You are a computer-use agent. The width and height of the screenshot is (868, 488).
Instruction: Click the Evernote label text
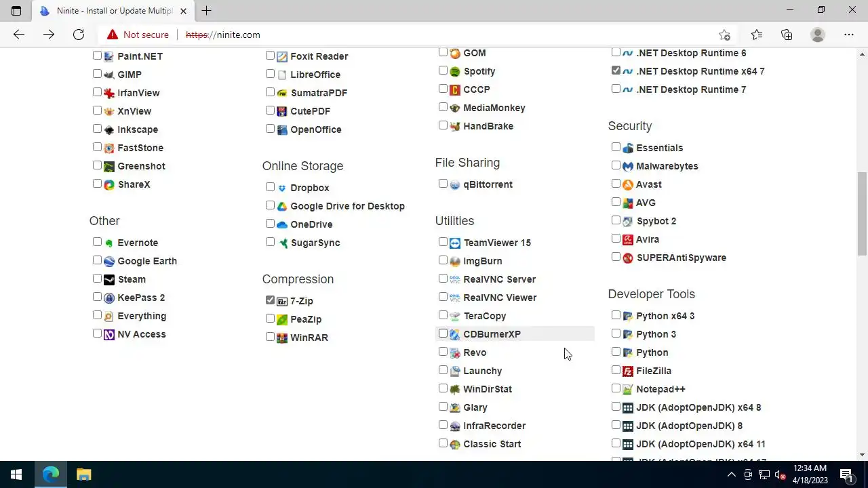click(x=138, y=243)
